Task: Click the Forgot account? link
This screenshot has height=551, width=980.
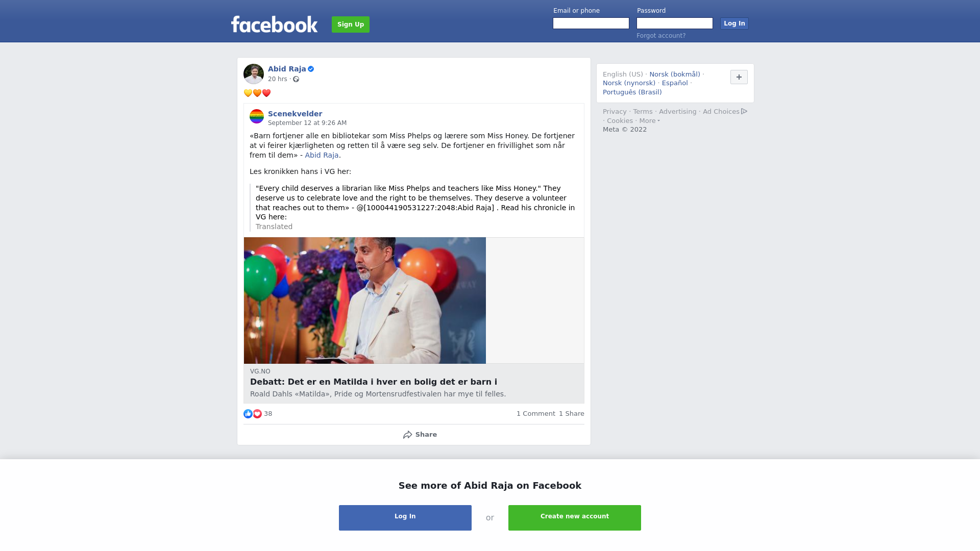Action: (661, 36)
